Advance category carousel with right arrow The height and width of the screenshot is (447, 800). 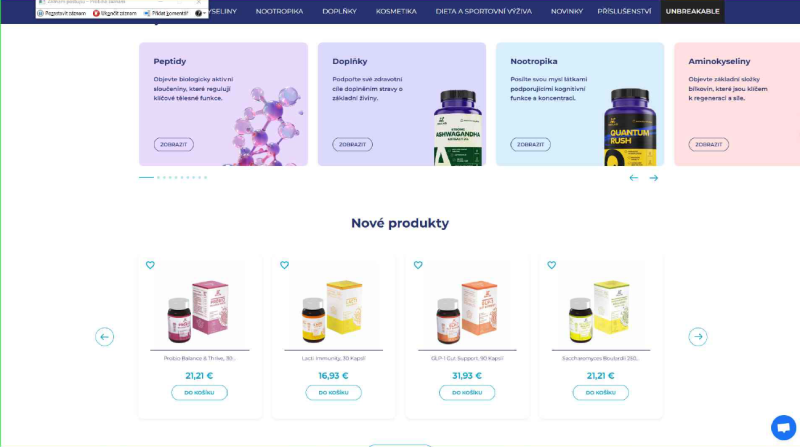point(654,178)
